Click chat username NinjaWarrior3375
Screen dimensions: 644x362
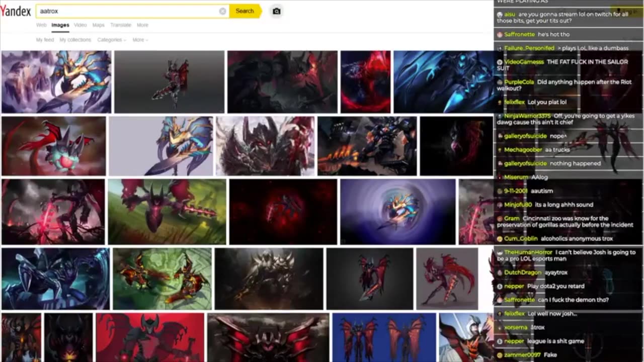[x=527, y=116]
